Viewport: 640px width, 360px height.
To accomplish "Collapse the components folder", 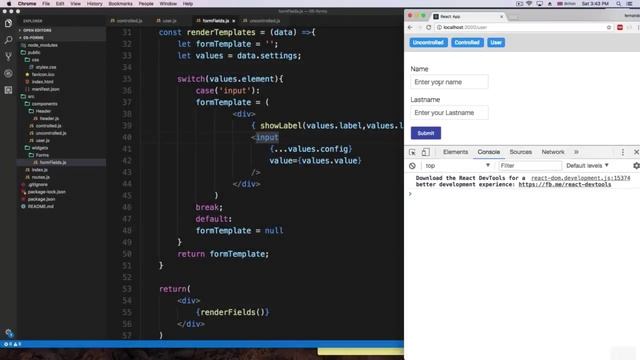I will (44, 104).
